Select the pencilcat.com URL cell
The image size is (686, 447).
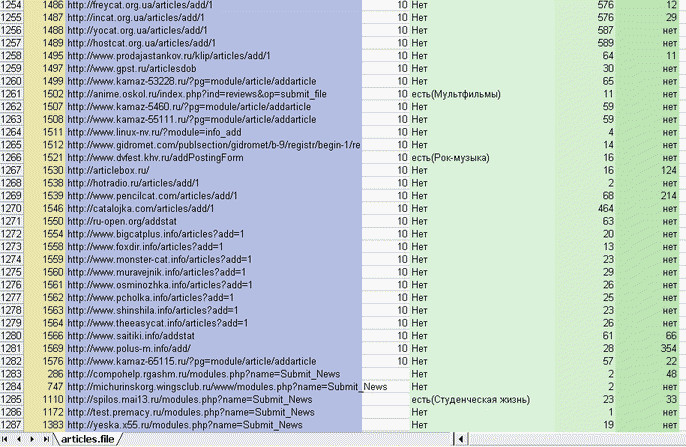[x=214, y=196]
